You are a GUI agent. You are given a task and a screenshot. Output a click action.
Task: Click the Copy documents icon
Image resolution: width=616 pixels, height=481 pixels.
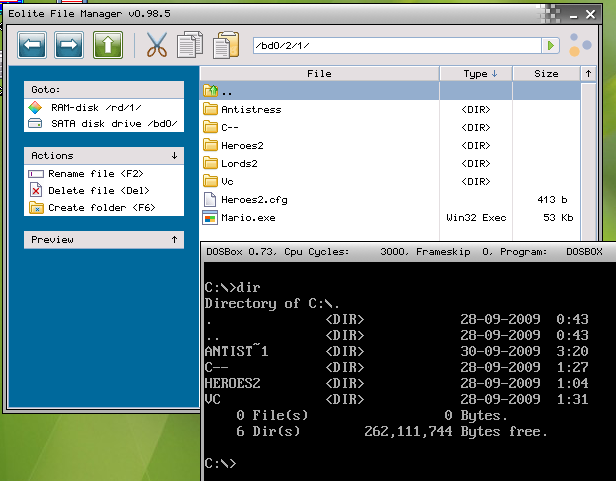190,45
